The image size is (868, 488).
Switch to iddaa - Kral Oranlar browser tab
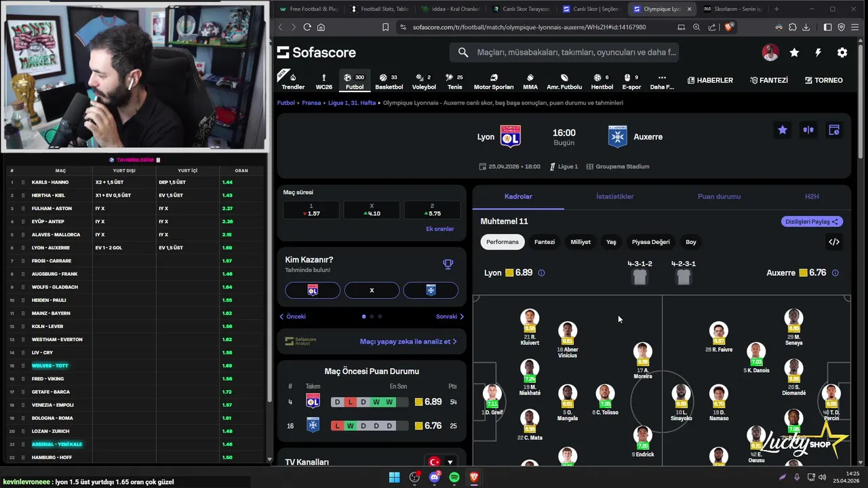pos(450,9)
